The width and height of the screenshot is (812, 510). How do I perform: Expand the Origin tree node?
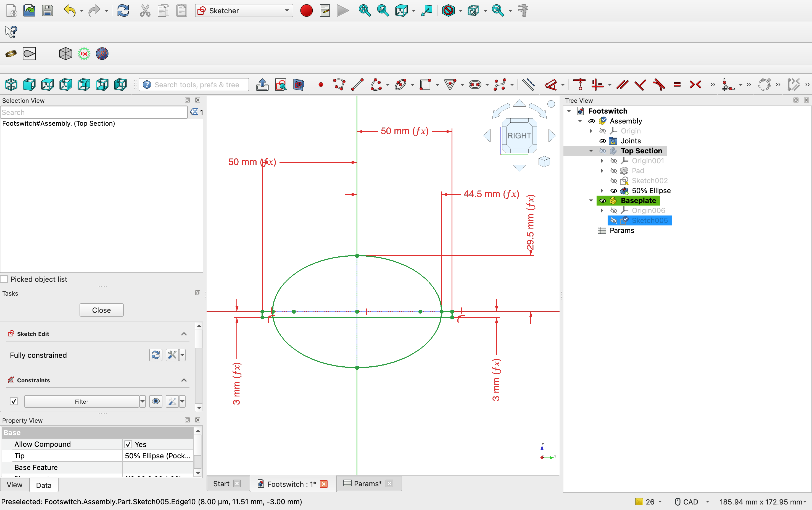[591, 131]
